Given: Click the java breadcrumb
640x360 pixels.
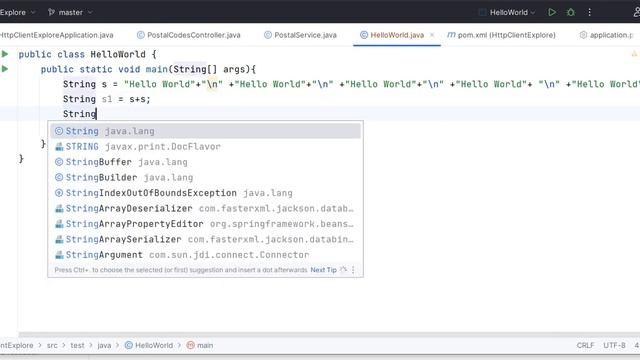Looking at the screenshot, I should click(x=104, y=345).
